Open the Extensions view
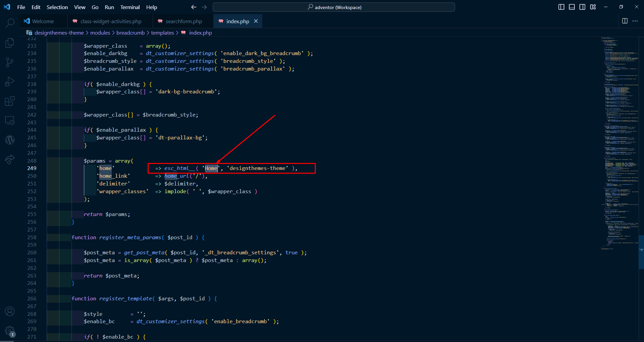The image size is (644, 342). (x=10, y=101)
